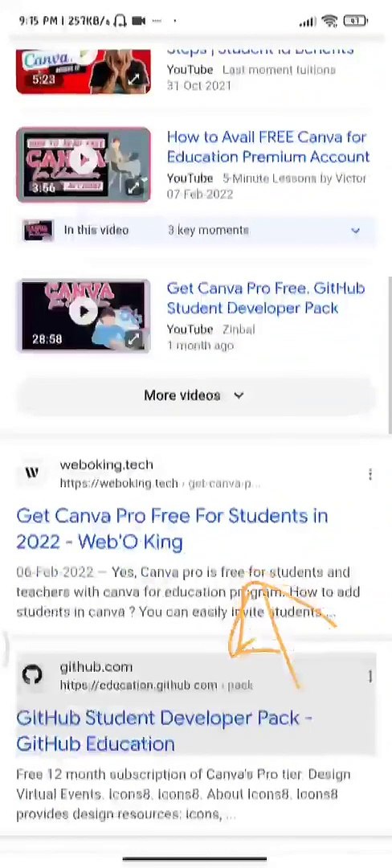Tap the bottom navigation gesture bar
Viewport: 392px width, 868px height.
point(194,860)
